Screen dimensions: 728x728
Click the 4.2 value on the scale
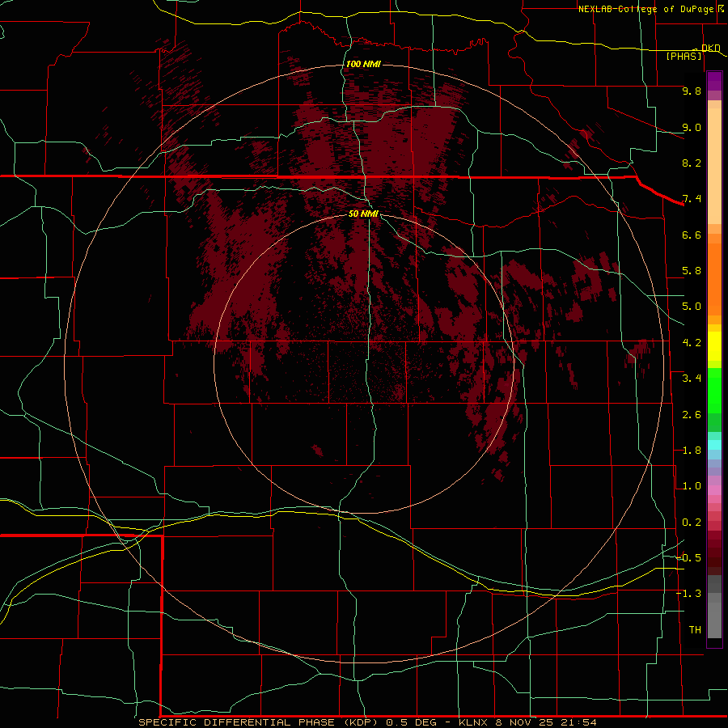[692, 343]
